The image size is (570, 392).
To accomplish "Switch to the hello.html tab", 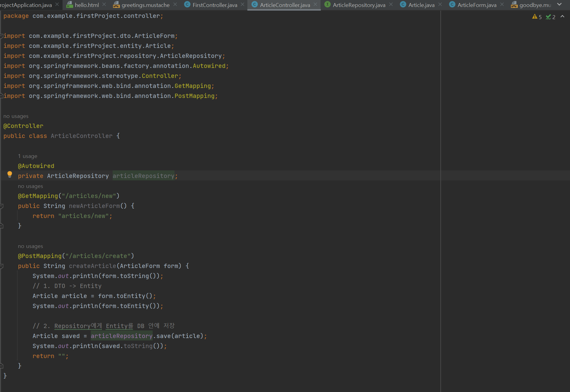I will pyautogui.click(x=87, y=5).
